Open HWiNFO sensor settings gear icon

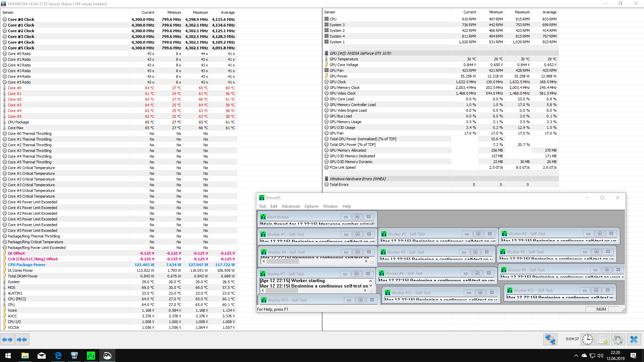pyautogui.click(x=618, y=340)
